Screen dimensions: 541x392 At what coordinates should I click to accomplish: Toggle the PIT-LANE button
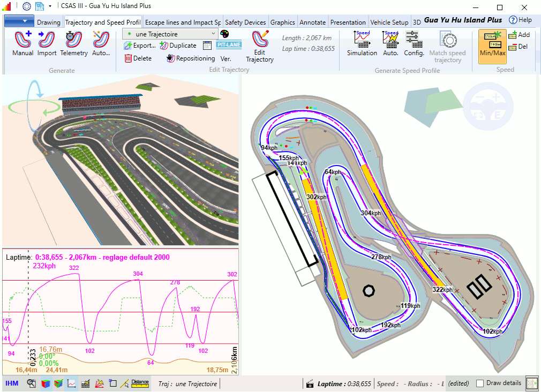229,45
